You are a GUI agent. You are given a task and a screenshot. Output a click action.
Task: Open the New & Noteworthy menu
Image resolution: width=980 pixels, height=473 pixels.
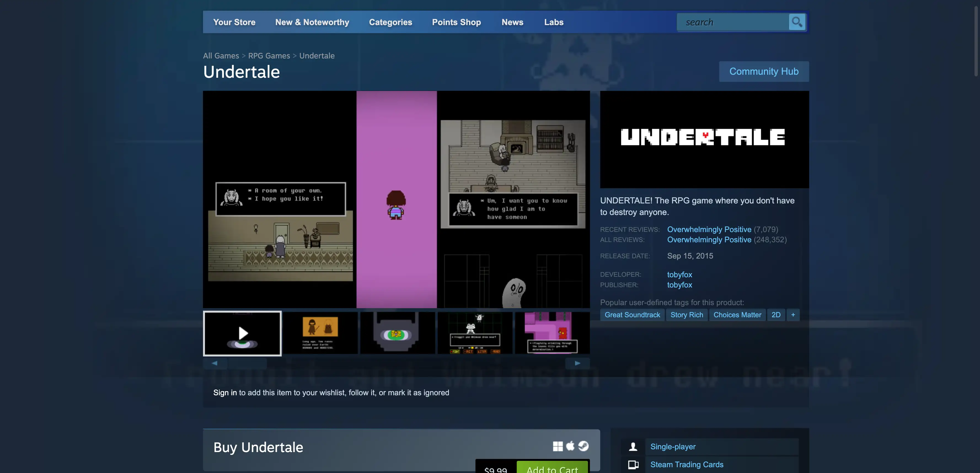click(312, 22)
